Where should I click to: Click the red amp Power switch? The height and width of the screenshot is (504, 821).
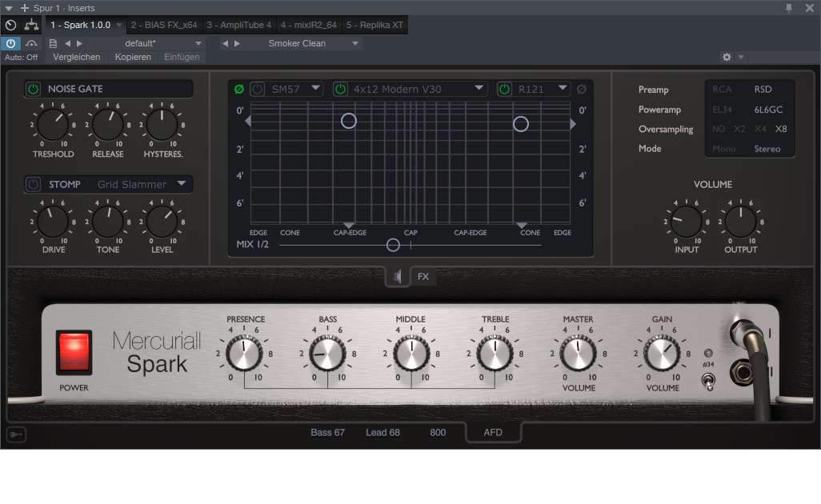click(x=74, y=352)
